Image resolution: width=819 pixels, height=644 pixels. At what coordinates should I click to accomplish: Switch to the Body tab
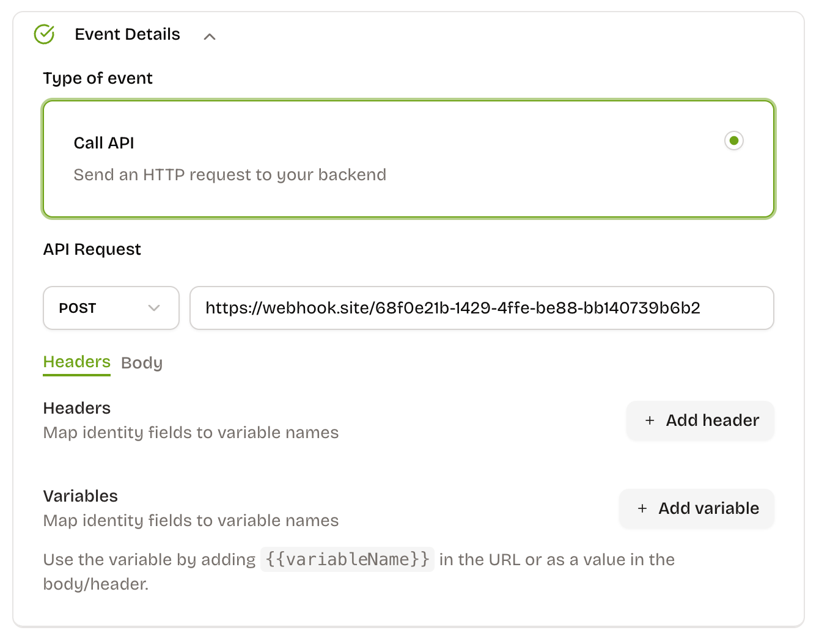click(142, 363)
